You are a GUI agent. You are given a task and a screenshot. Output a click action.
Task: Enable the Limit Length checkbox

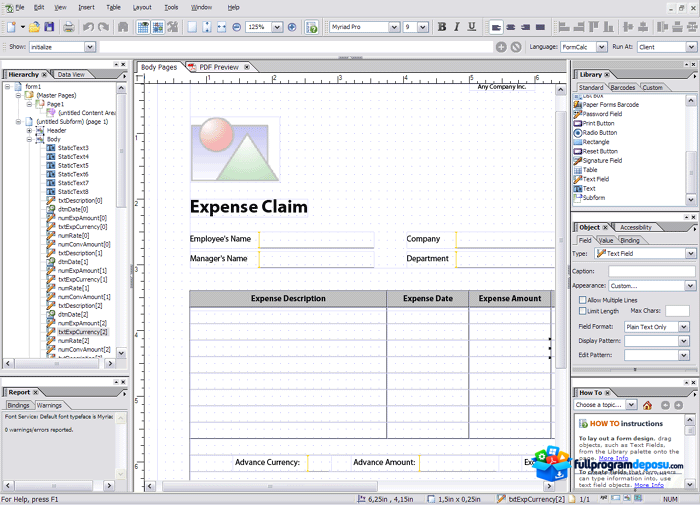tap(583, 311)
